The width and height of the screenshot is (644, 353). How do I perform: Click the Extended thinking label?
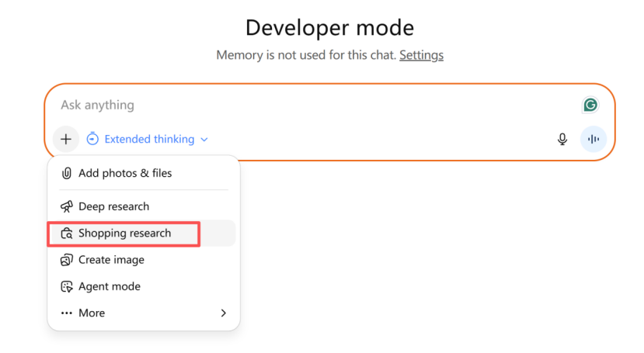(x=149, y=139)
